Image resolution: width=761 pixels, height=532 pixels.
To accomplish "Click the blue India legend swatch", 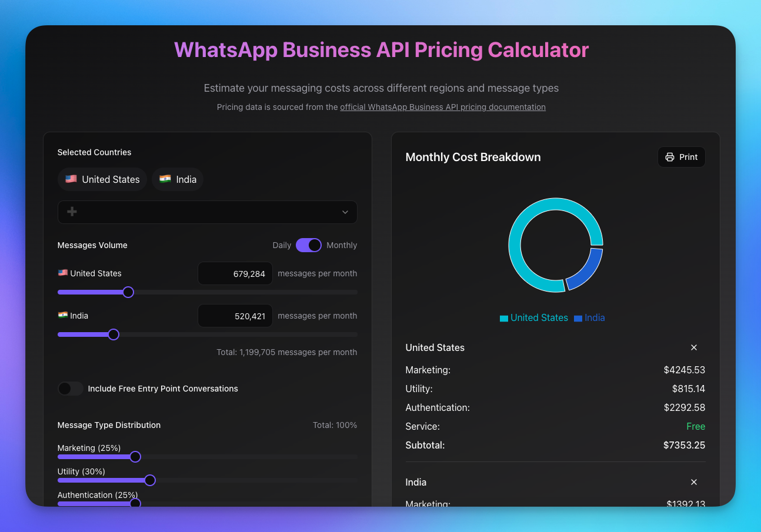I will [577, 317].
